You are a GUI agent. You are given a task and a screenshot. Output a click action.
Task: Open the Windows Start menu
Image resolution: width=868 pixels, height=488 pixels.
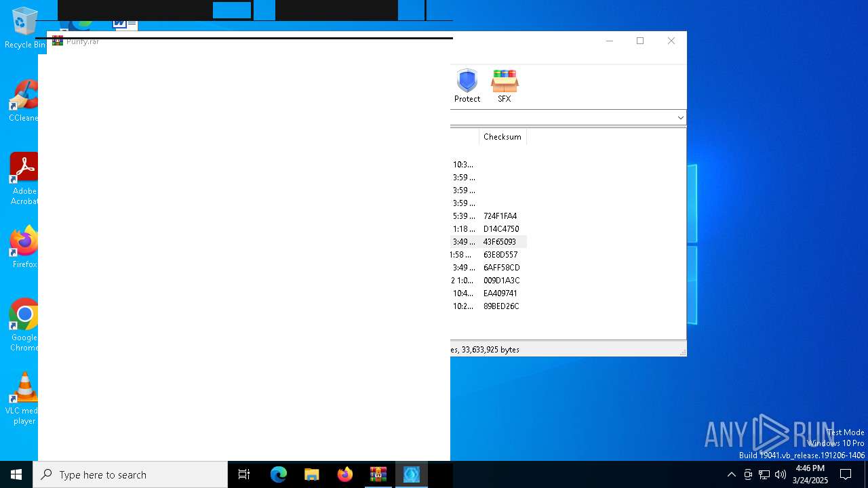[x=16, y=474]
